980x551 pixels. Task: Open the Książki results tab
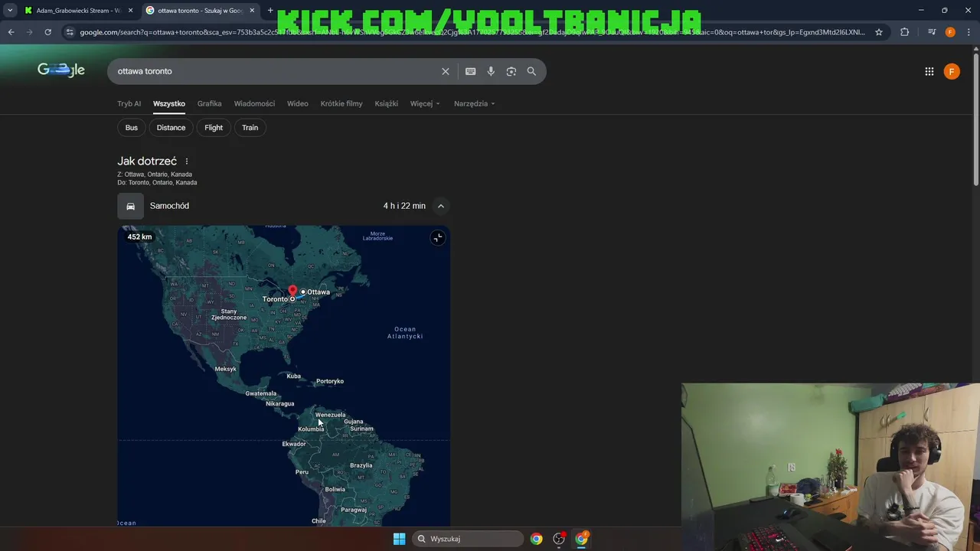(386, 103)
